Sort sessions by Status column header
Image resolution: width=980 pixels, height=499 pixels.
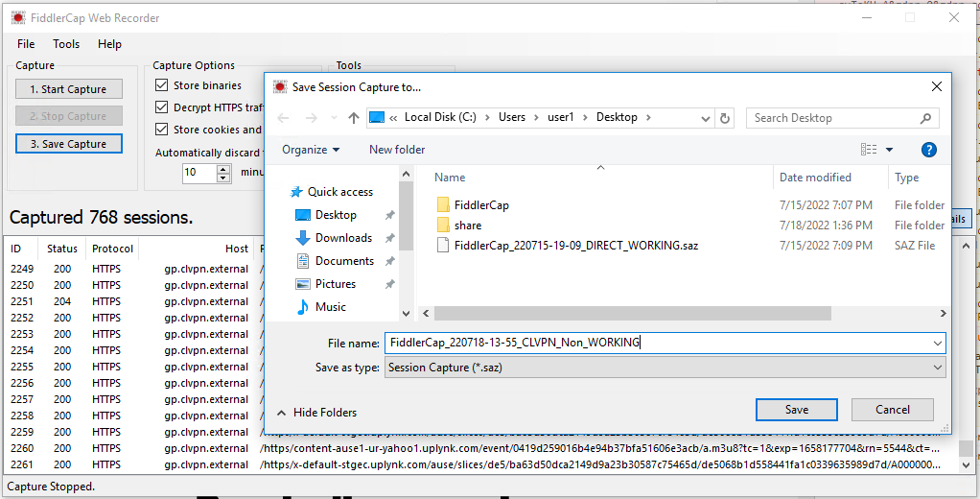(62, 249)
